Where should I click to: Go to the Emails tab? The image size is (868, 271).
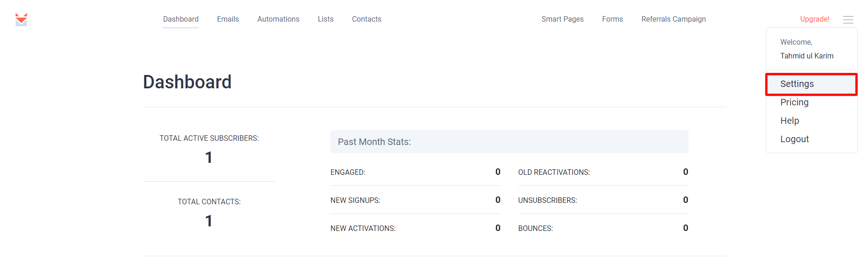228,19
